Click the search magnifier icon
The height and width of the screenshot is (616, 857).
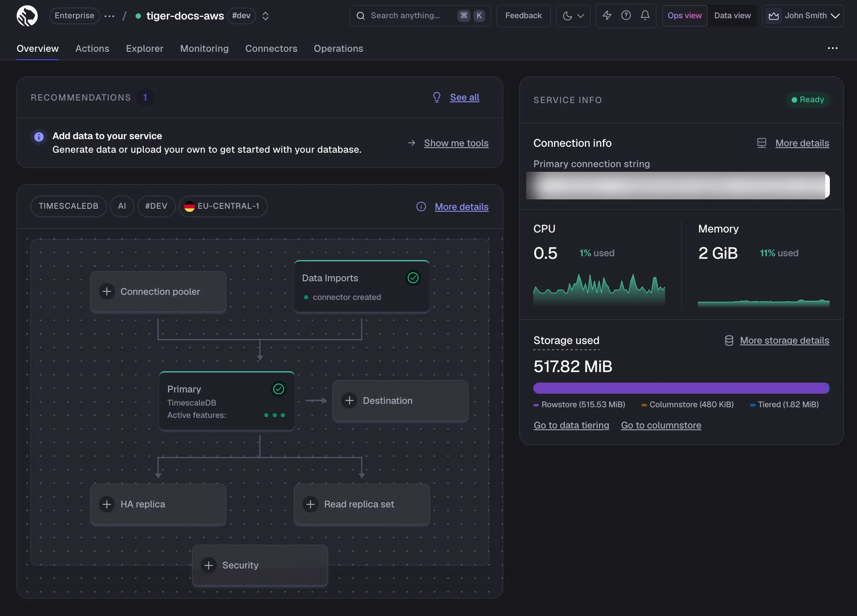(361, 16)
